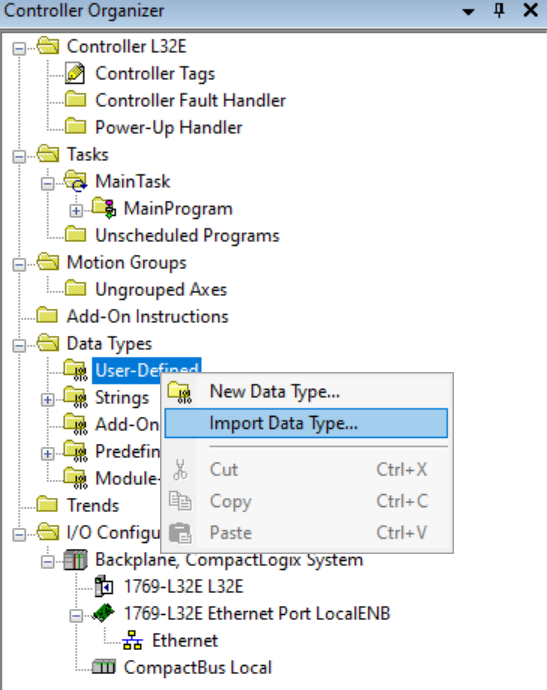The height and width of the screenshot is (690, 547).
Task: Open Controller Tags pencil icon
Action: 75,73
